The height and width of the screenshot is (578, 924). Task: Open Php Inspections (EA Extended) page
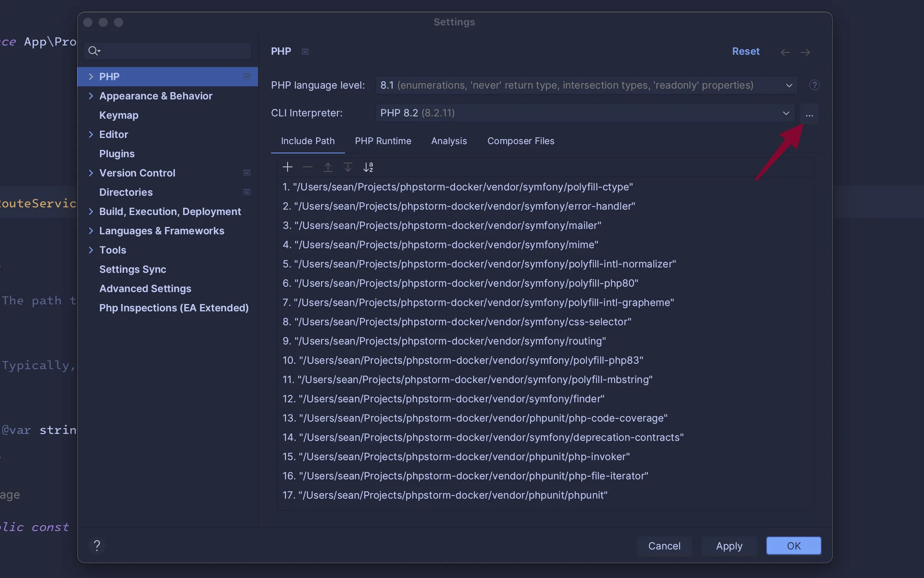point(167,307)
